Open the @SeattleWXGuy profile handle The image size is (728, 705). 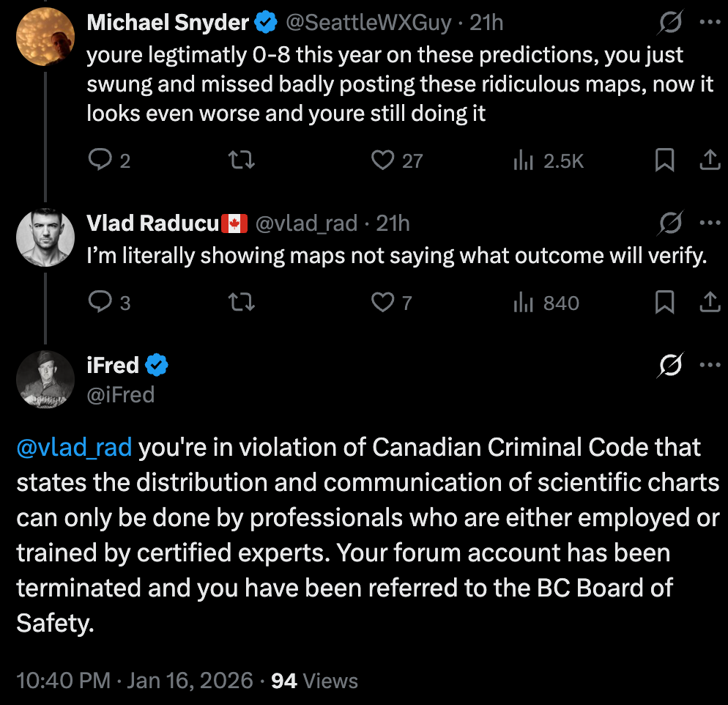[x=368, y=23]
